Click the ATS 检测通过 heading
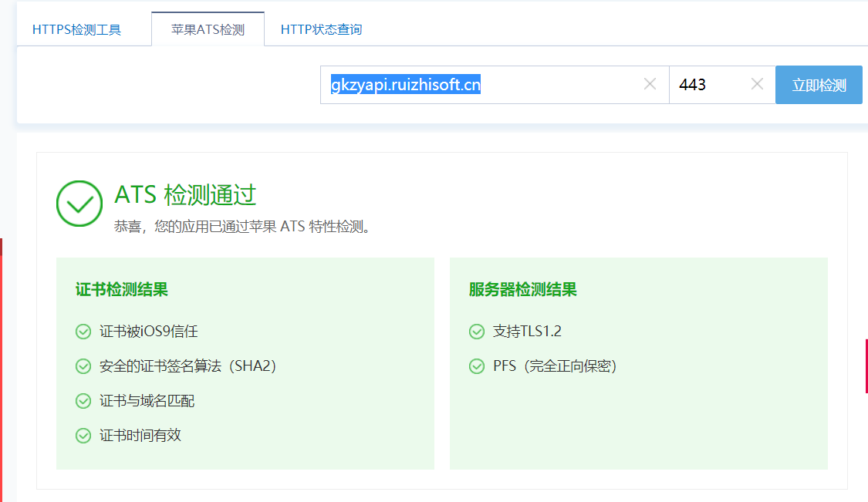 click(x=185, y=195)
